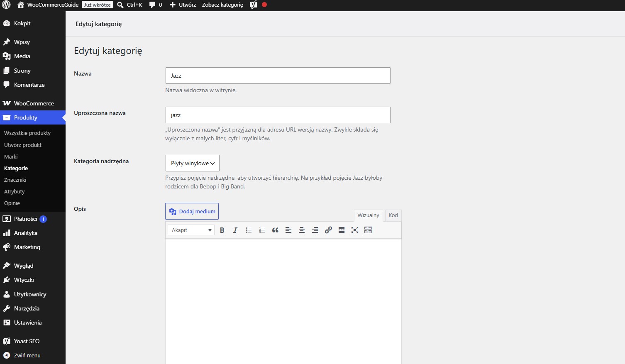Open Marki submenu
This screenshot has width=625, height=364.
coord(11,156)
